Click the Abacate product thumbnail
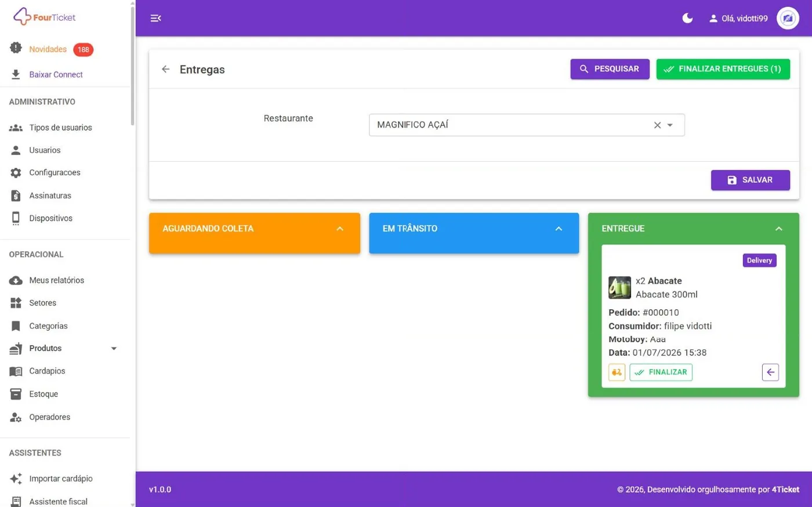 (619, 288)
